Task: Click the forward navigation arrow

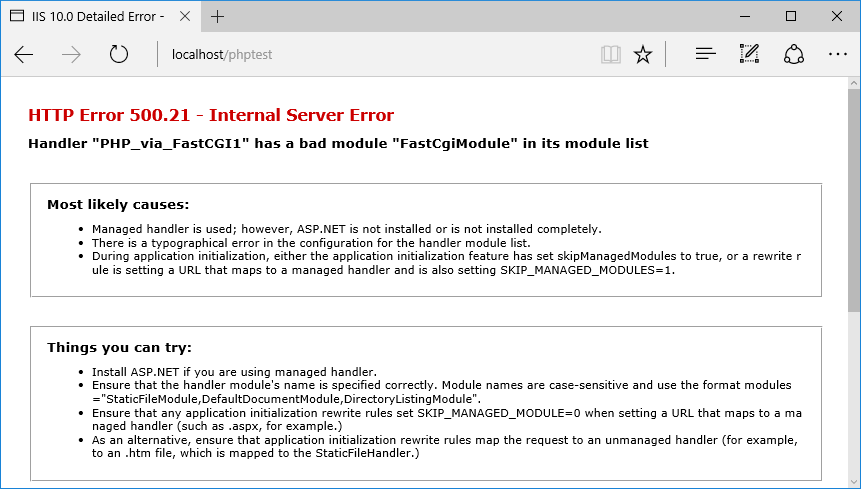Action: (x=71, y=54)
